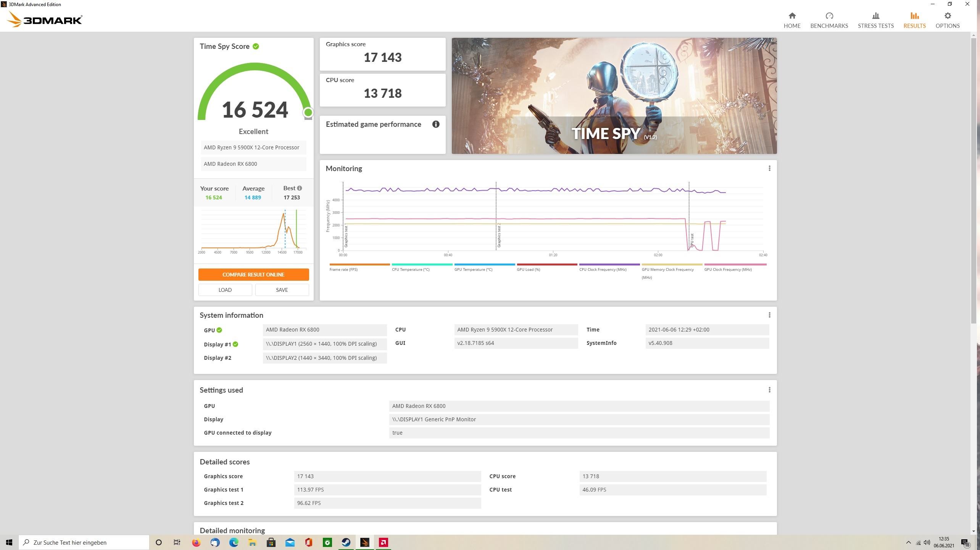The image size is (980, 550).
Task: Launch Microsoft Edge from the taskbar
Action: coord(234,542)
